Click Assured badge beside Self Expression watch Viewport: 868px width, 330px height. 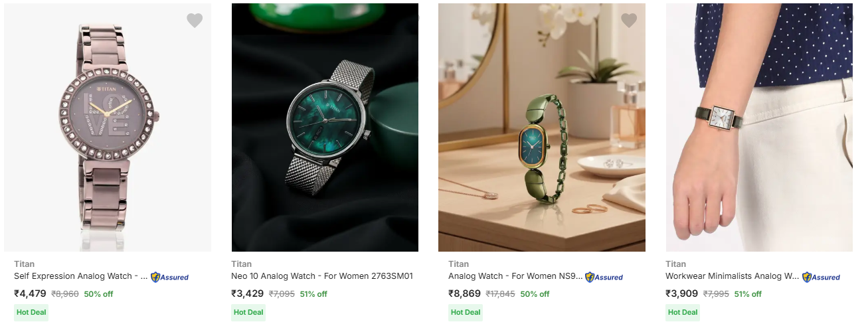click(x=170, y=277)
